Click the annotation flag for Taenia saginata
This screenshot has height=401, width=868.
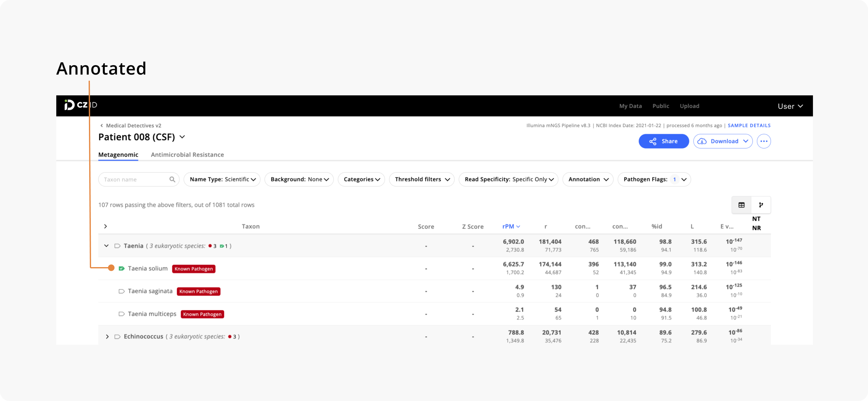coord(122,291)
